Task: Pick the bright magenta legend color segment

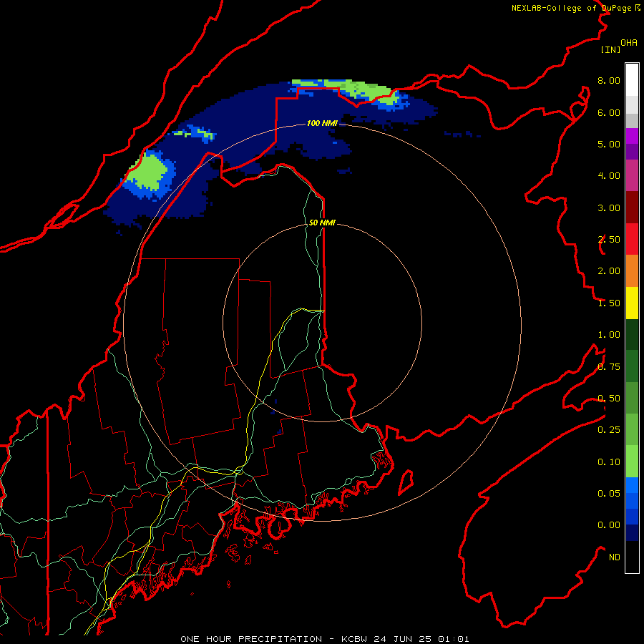Action: (x=632, y=136)
